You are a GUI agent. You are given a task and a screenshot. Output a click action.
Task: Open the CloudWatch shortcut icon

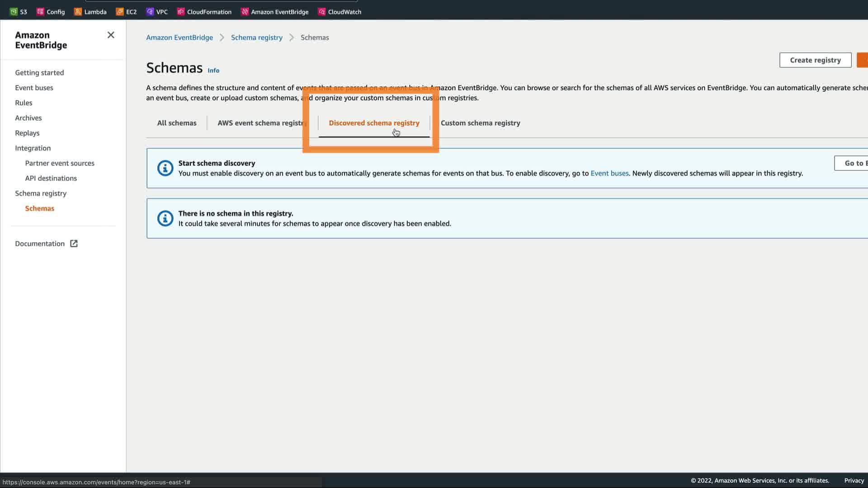(322, 12)
